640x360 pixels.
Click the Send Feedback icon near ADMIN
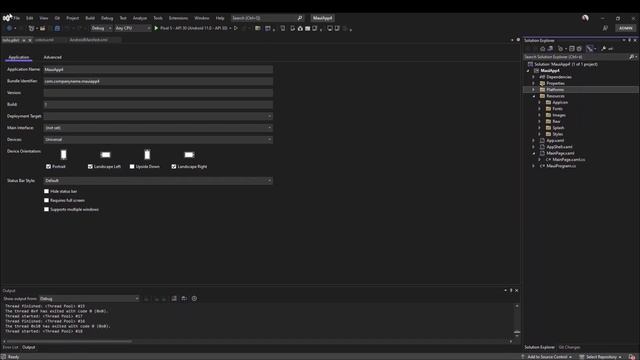(x=605, y=28)
